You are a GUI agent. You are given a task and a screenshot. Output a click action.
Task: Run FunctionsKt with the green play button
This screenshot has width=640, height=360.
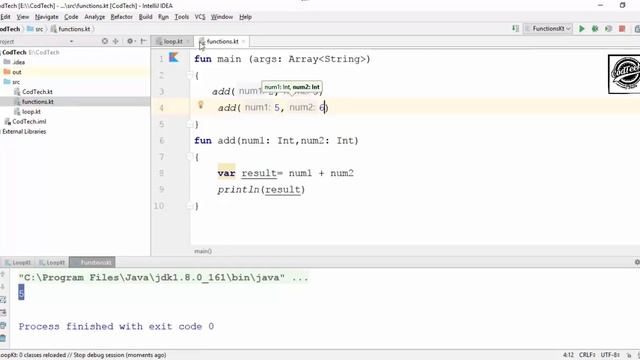[582, 29]
